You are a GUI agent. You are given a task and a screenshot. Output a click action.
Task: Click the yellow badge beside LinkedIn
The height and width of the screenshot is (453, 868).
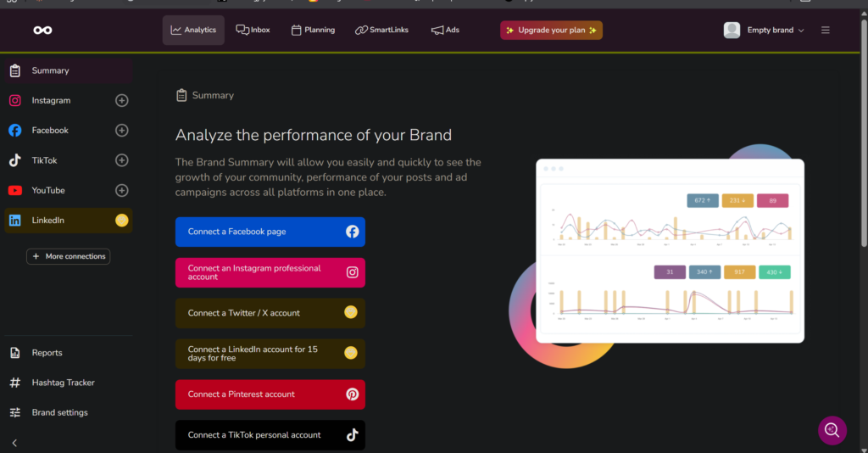[x=121, y=221]
